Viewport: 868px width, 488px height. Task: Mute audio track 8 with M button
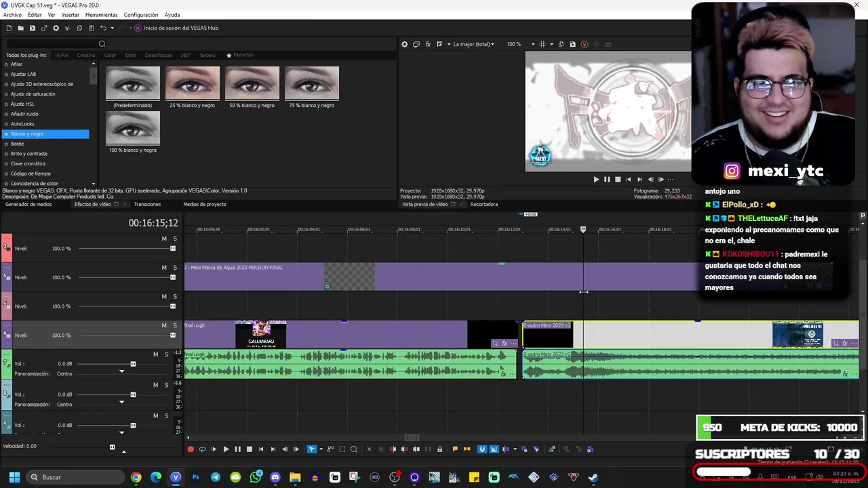155,385
